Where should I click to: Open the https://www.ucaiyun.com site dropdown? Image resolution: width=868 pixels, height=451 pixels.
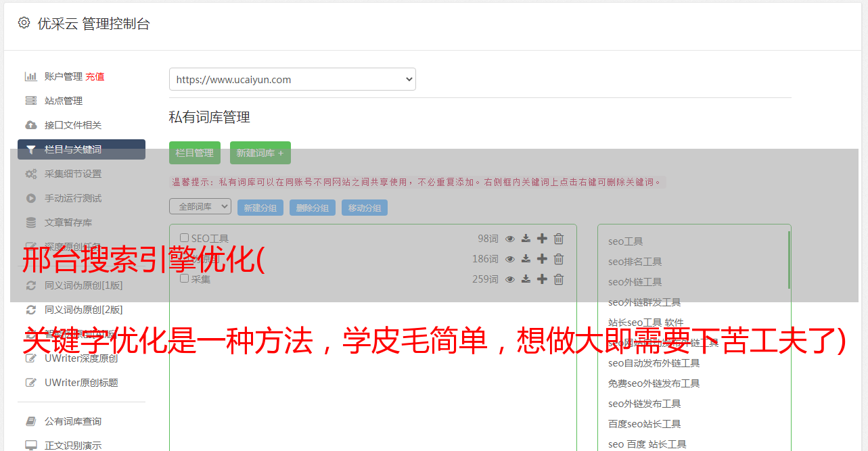click(292, 79)
